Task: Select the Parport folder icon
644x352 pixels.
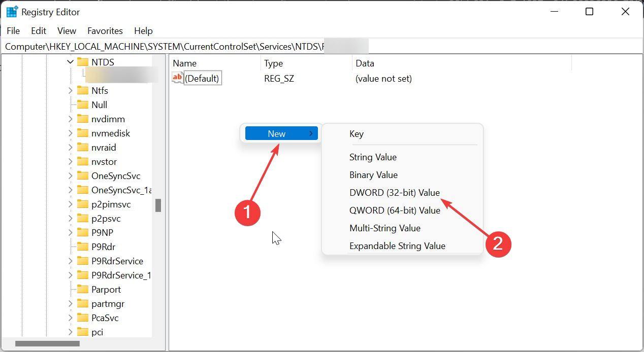Action: click(83, 289)
